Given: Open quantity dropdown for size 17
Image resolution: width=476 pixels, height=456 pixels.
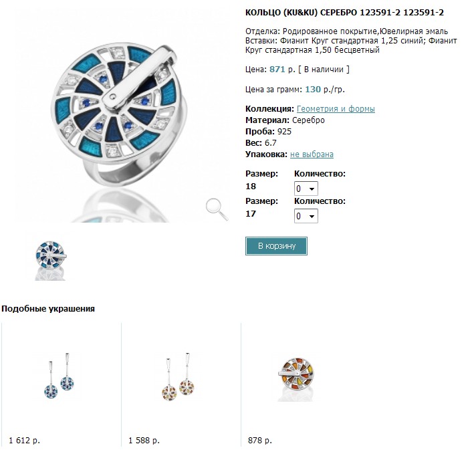Looking at the screenshot, I should (x=306, y=216).
